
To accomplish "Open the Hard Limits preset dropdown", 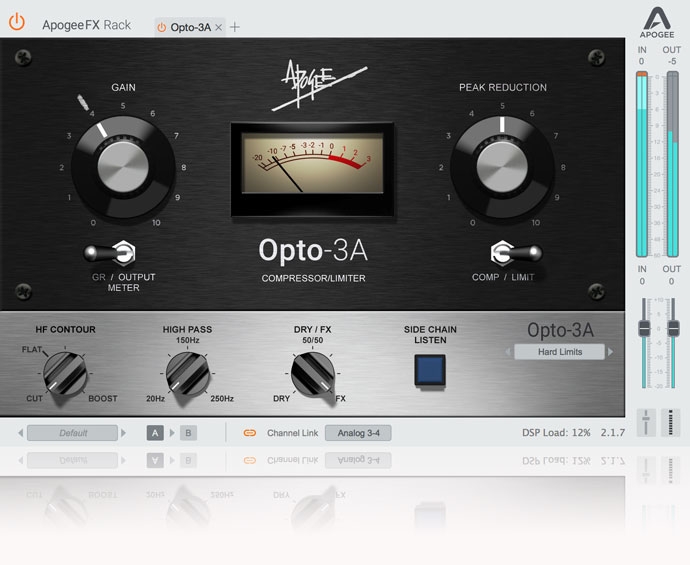I will click(559, 352).
